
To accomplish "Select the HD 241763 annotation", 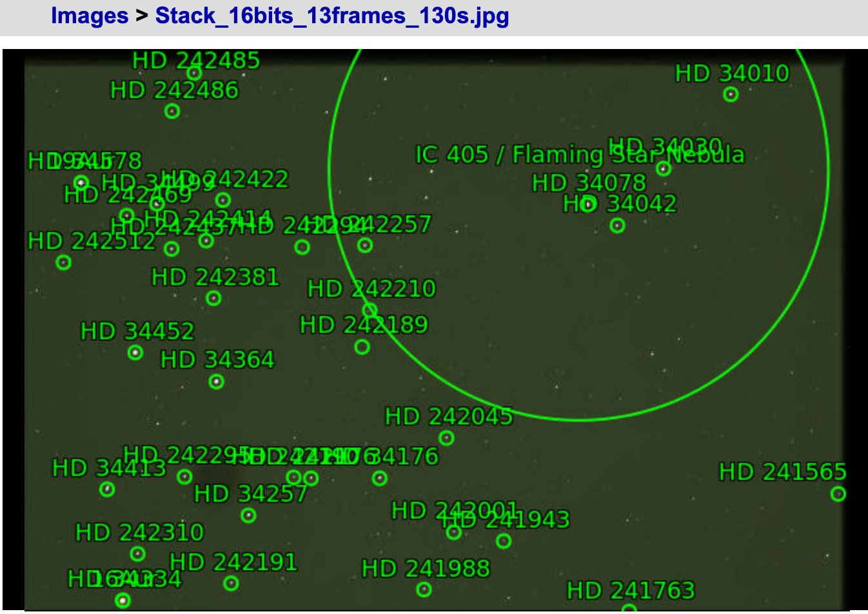I will 631,591.
